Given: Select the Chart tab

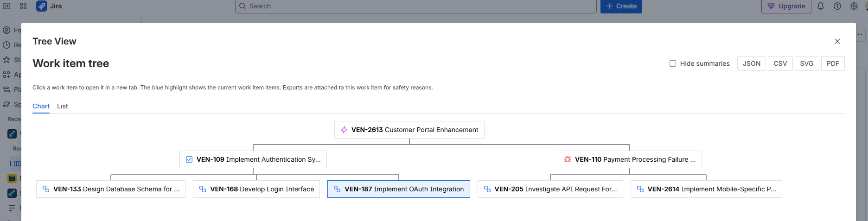Looking at the screenshot, I should tap(41, 106).
